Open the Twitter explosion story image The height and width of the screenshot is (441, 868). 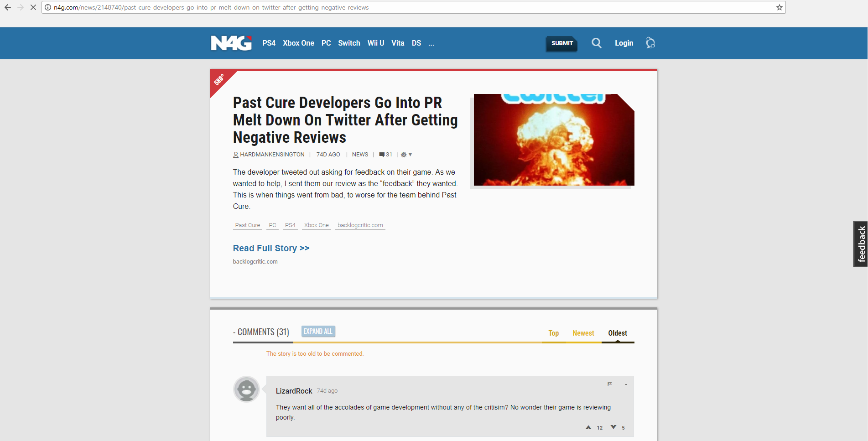[x=554, y=140]
